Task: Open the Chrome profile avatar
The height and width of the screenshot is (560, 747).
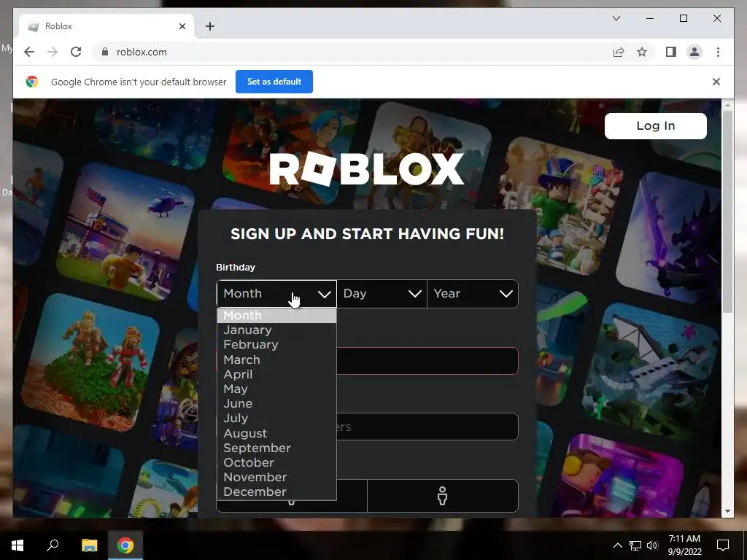Action: point(694,52)
